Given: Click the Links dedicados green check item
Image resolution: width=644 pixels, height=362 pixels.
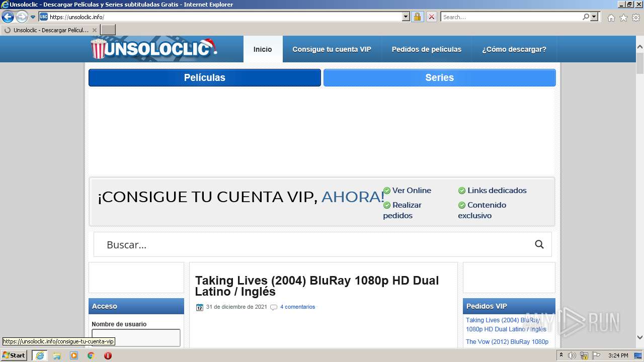Looking at the screenshot, I should [492, 191].
